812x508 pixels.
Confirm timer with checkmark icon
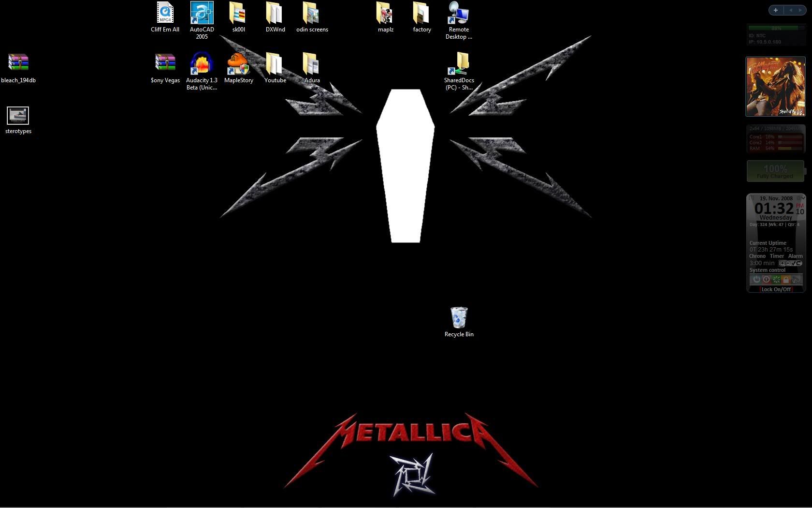794,263
